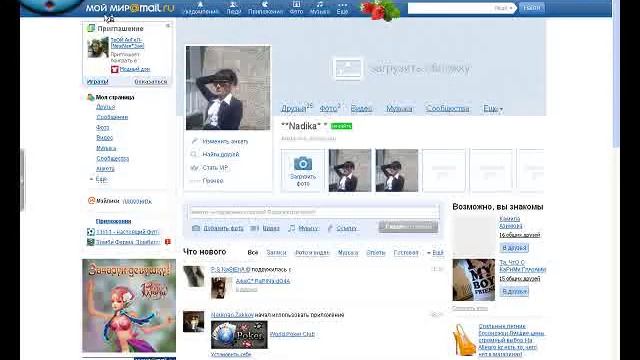Open the Музыка note icon in the header
Screen dimensions: 640x360
coord(320,8)
